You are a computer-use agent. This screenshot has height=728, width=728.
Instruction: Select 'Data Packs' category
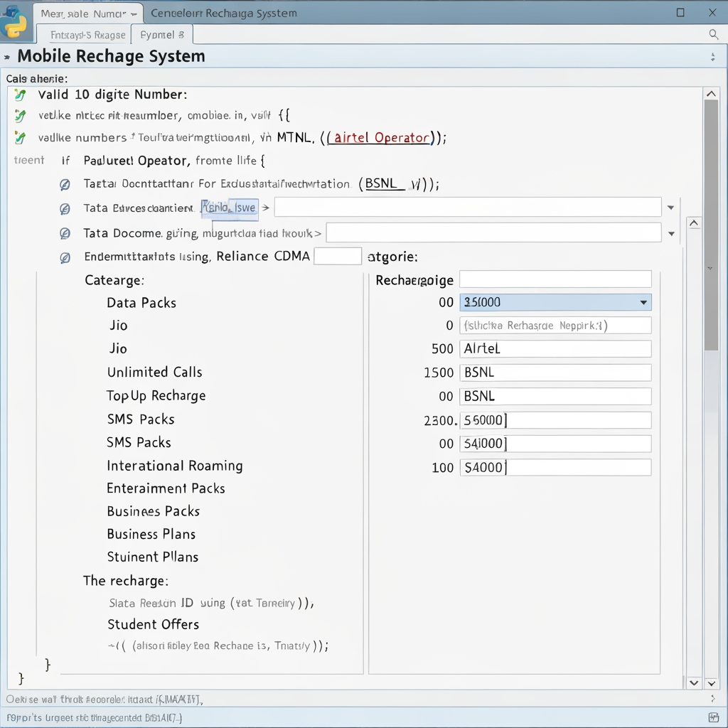point(141,303)
